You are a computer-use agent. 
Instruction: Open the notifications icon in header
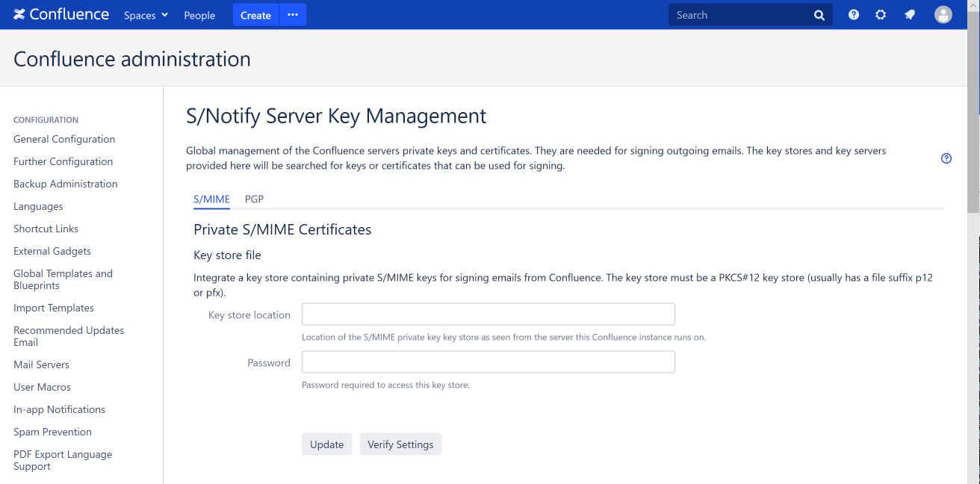[x=910, y=15]
